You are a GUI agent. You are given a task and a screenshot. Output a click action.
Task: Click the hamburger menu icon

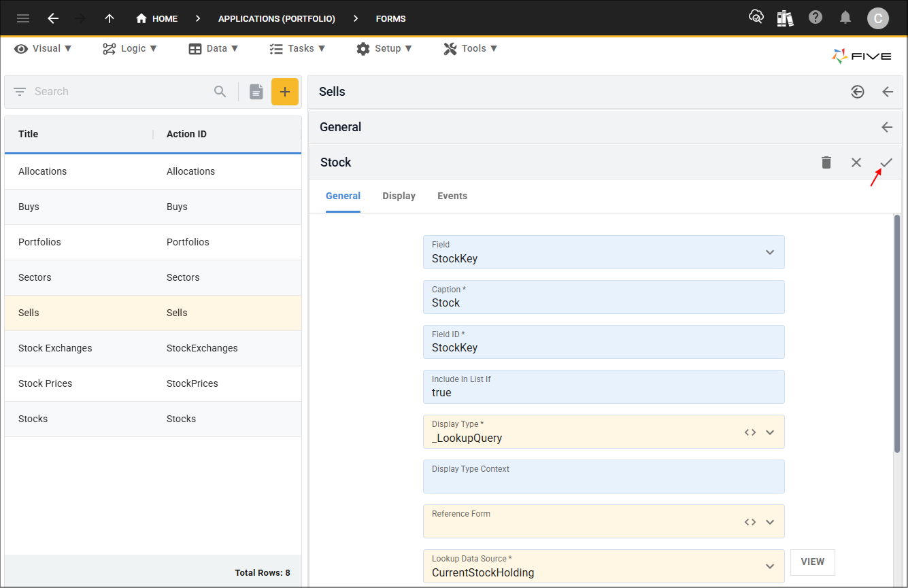tap(23, 18)
